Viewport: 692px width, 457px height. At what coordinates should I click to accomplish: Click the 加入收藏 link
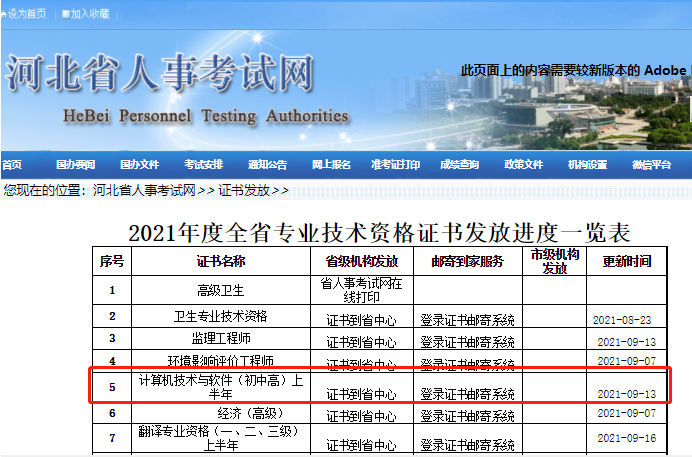tap(86, 14)
